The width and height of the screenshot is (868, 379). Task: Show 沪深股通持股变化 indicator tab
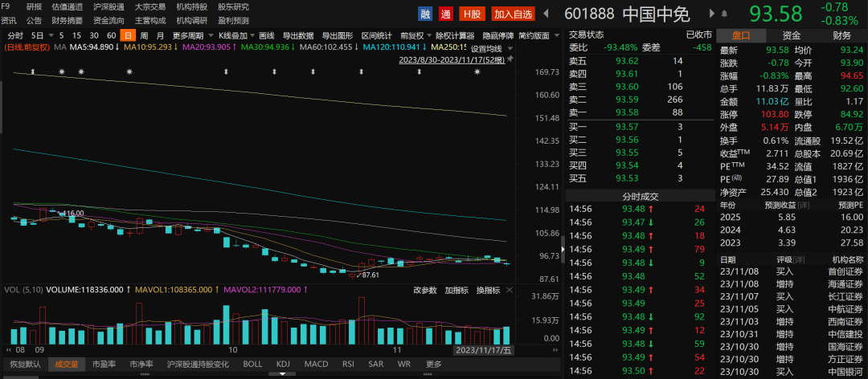198,364
